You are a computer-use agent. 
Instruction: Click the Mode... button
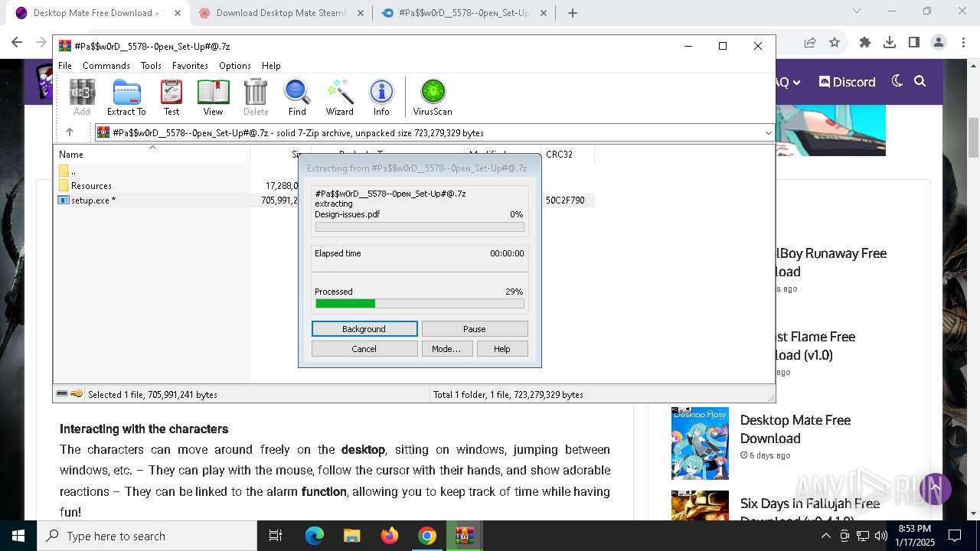pyautogui.click(x=446, y=349)
